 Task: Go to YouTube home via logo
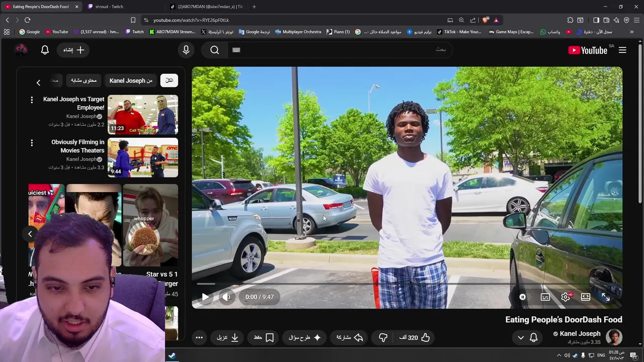(588, 50)
